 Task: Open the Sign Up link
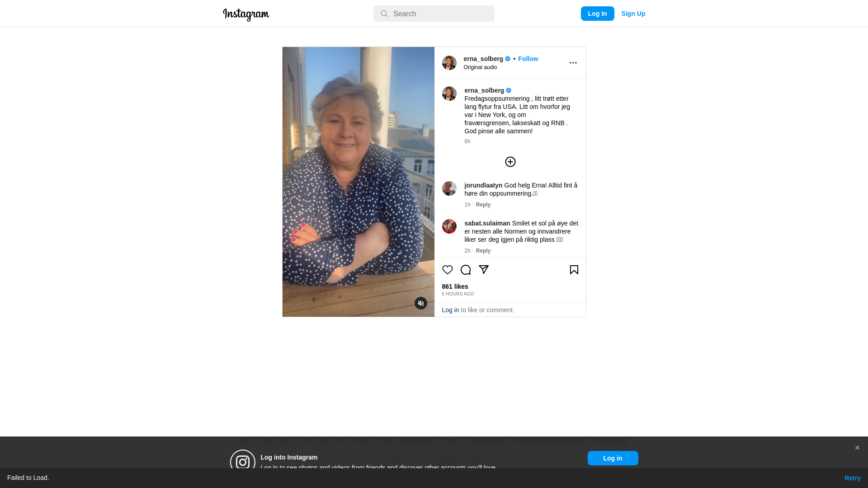633,14
